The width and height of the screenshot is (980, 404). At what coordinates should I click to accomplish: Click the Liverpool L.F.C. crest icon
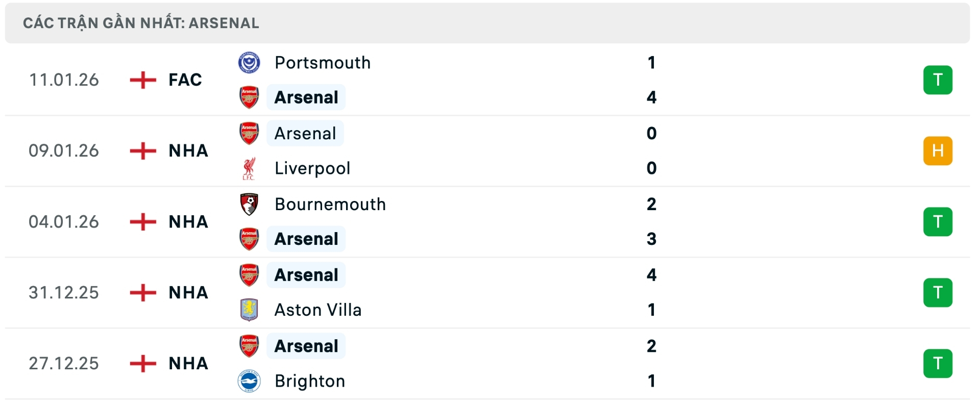coord(249,168)
